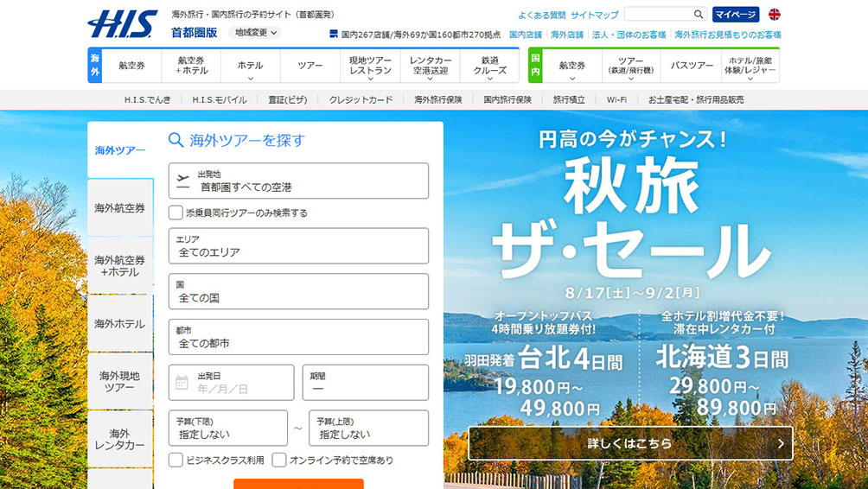Open エリア selector

click(298, 245)
